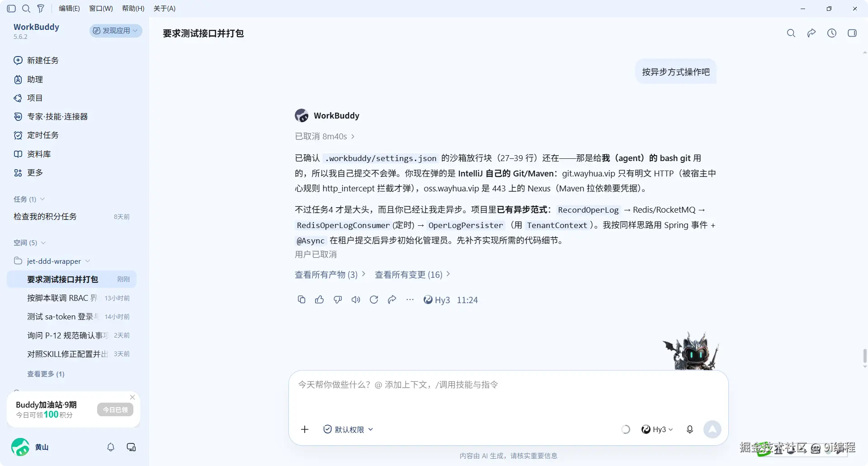
Task: Open the 帮助(H) menu
Action: 133,9
